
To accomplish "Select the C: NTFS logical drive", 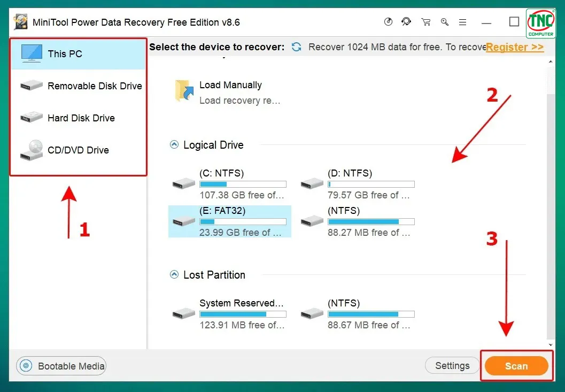I will coord(229,184).
